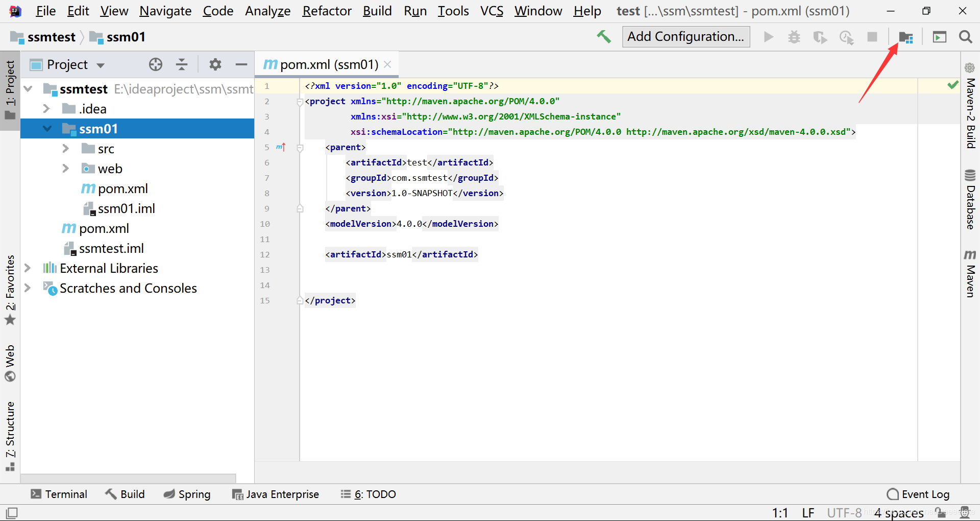
Task: Open the File menu
Action: pos(45,11)
